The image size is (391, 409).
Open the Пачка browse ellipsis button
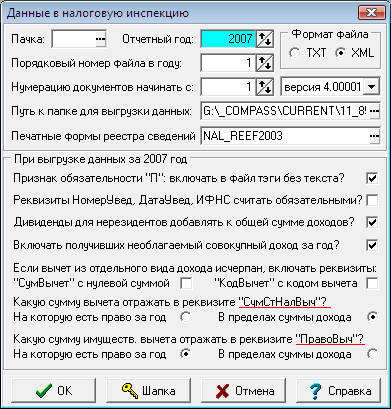(x=100, y=39)
